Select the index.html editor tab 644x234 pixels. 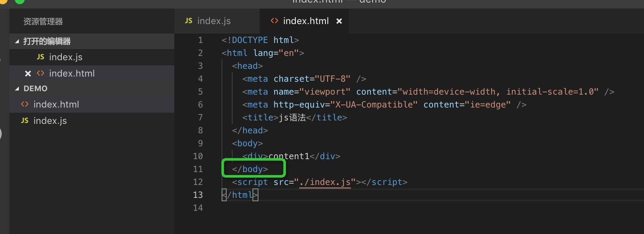point(304,21)
